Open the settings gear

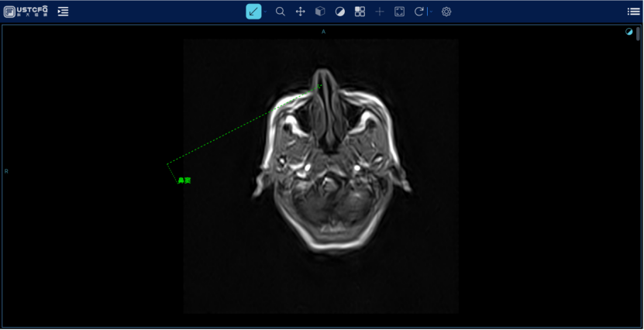pos(446,12)
